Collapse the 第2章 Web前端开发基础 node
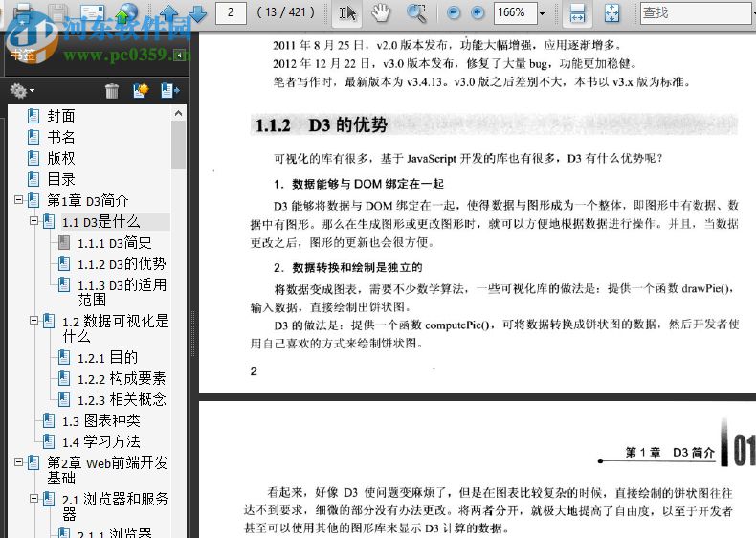Image resolution: width=756 pixels, height=538 pixels. click(x=18, y=461)
